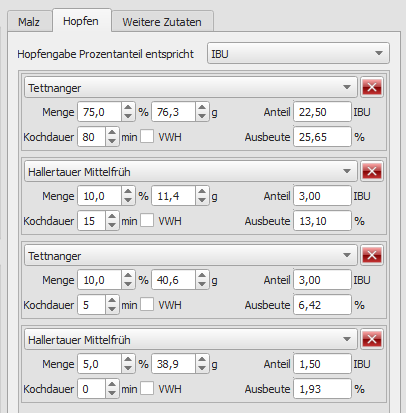The height and width of the screenshot is (413, 406).
Task: Open the Hopfengabe Prozentanteil IBU dropdown
Action: [x=298, y=53]
